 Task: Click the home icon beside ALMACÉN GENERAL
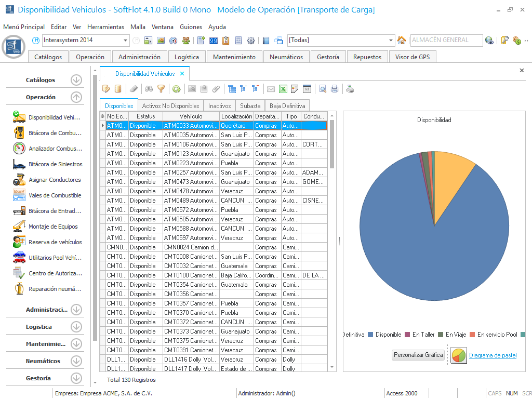402,41
